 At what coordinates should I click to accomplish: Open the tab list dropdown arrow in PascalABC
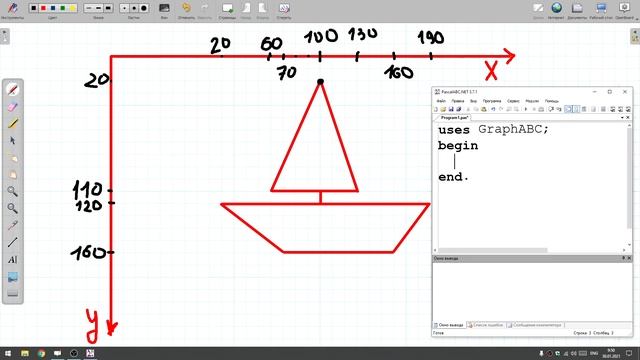(622, 118)
